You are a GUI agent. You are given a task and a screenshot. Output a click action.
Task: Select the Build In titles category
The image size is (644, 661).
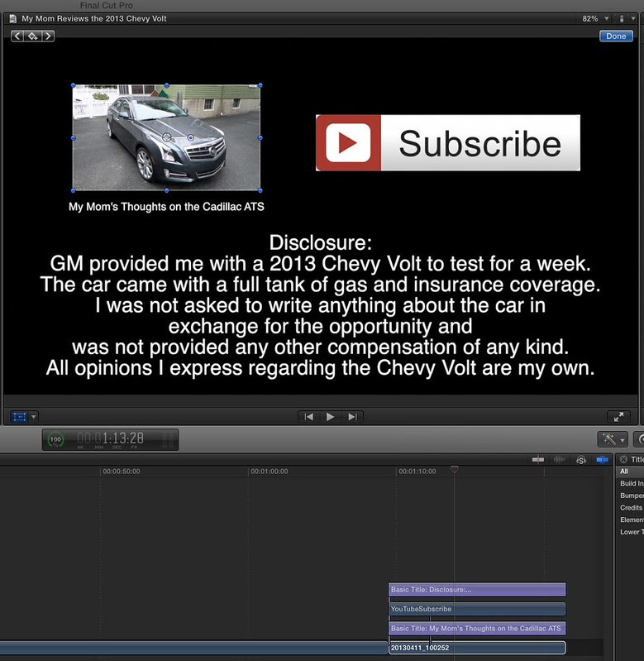coord(631,483)
